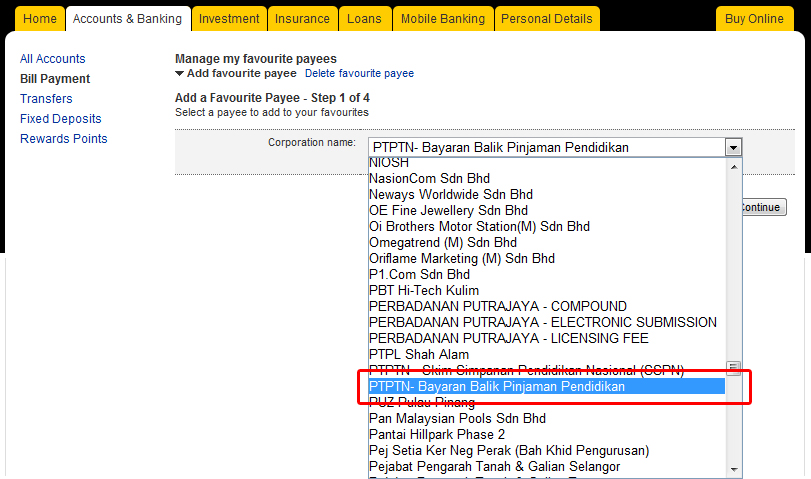Click the list scrollbar down arrow
The width and height of the screenshot is (811, 479).
[733, 470]
